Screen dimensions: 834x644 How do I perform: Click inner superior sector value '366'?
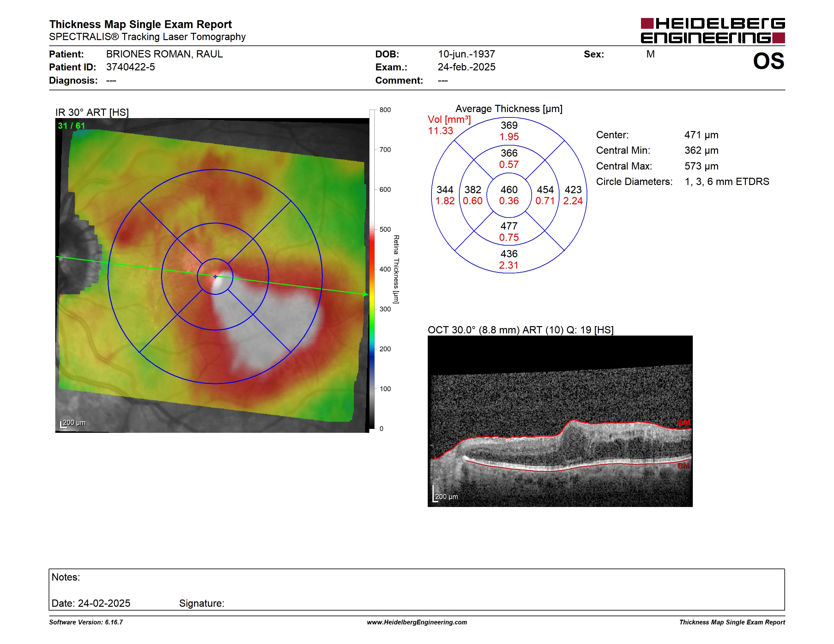coord(509,153)
